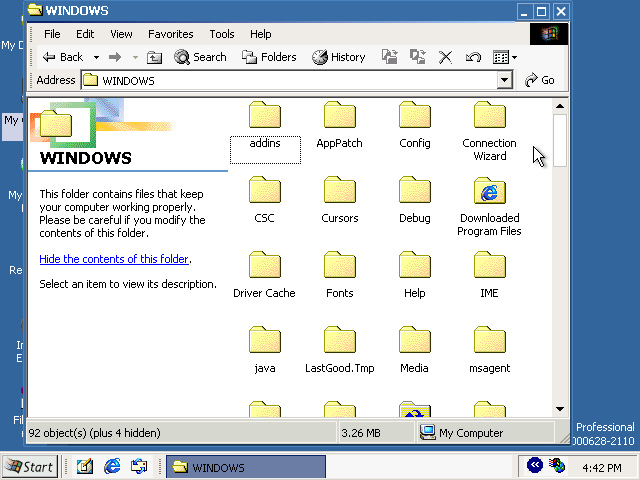Image resolution: width=640 pixels, height=480 pixels.
Task: Click the scrollbar up arrow
Action: click(560, 106)
